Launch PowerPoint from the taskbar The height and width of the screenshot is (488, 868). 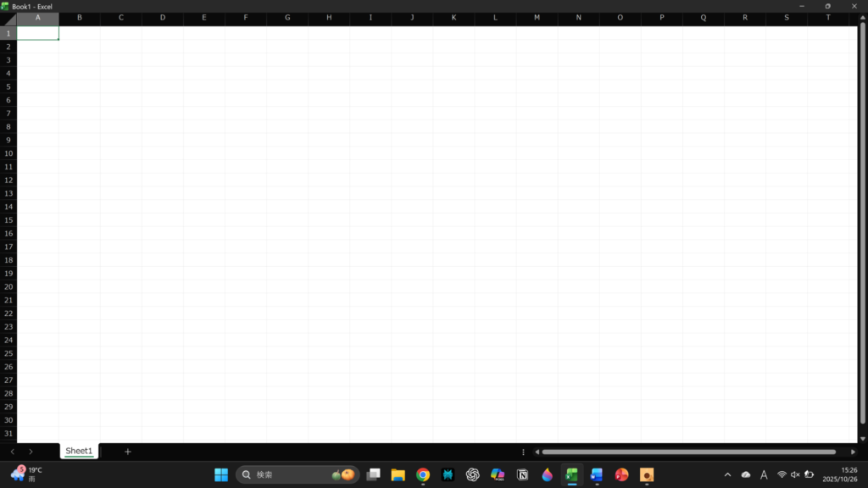(621, 475)
